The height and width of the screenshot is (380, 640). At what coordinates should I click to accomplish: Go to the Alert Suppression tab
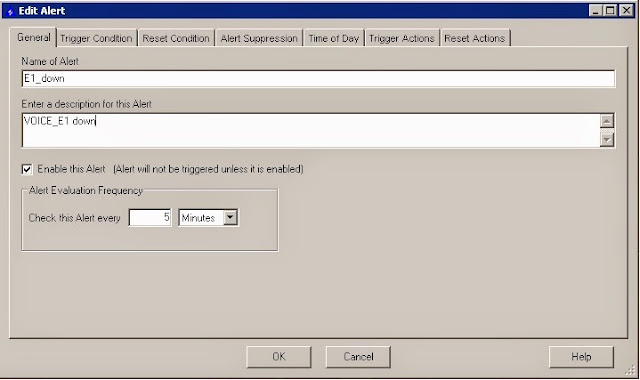click(x=259, y=38)
